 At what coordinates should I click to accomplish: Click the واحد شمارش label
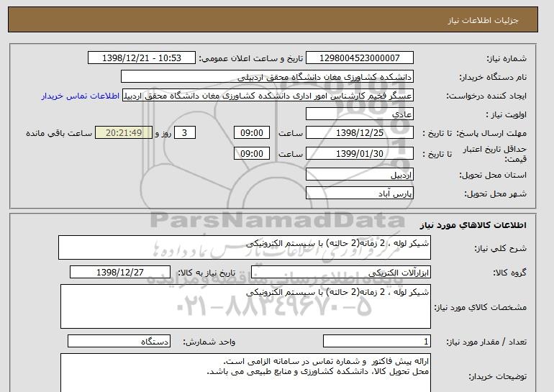point(209,342)
